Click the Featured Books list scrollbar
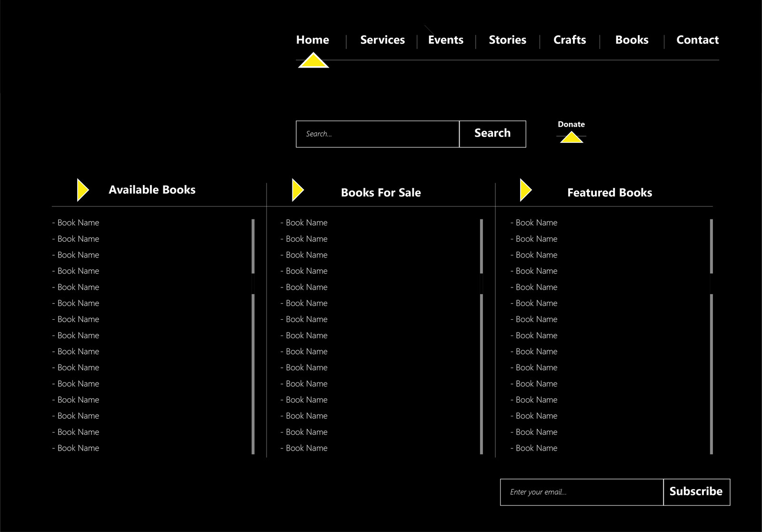This screenshot has height=532, width=762. click(712, 336)
